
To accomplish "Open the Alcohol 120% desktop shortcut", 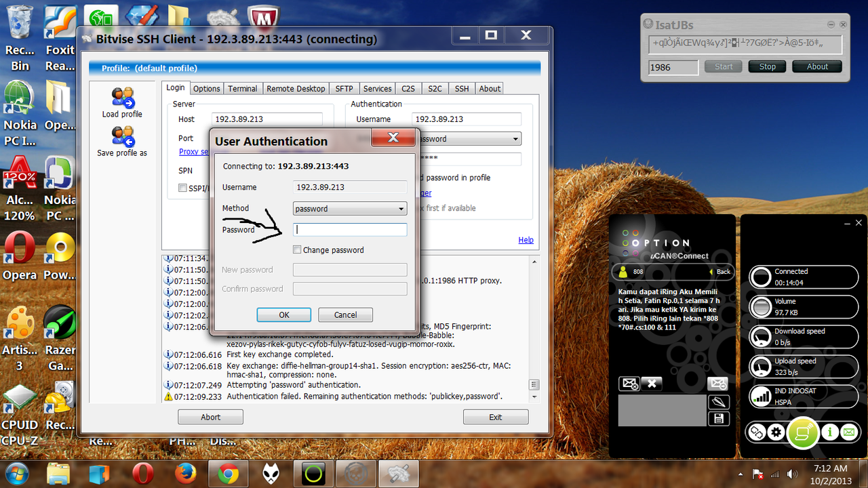I will (x=20, y=188).
